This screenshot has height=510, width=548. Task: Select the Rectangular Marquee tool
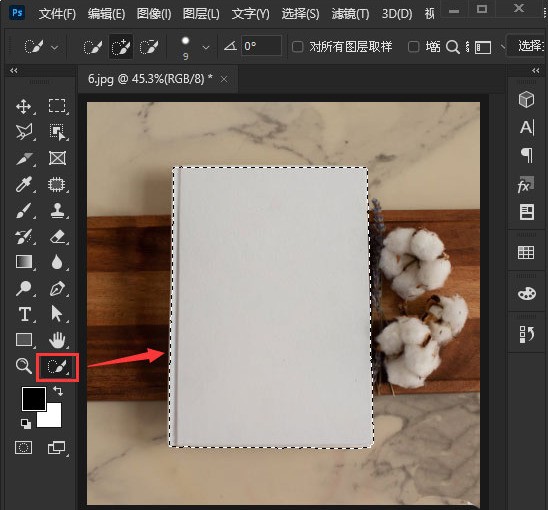[x=57, y=106]
